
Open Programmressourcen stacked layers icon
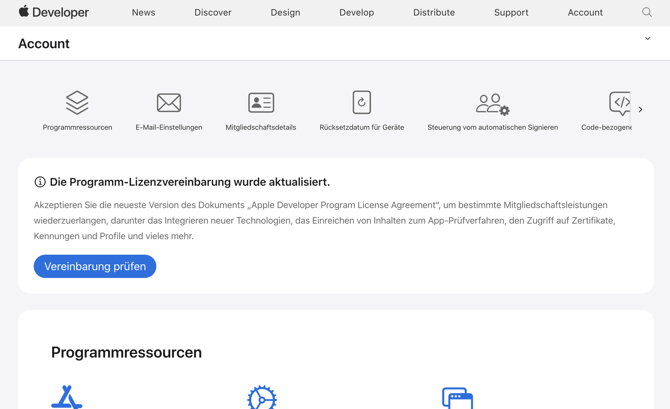click(77, 102)
